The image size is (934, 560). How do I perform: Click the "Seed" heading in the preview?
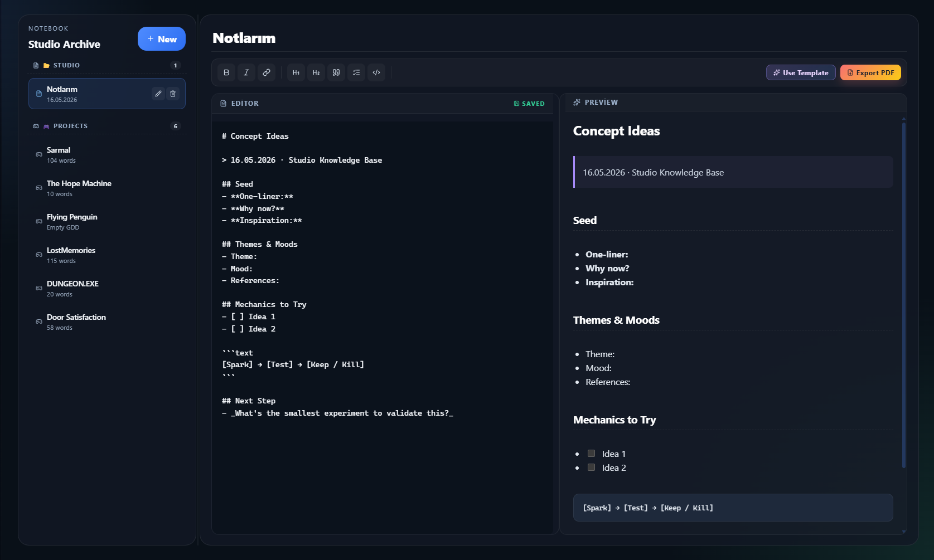point(585,220)
